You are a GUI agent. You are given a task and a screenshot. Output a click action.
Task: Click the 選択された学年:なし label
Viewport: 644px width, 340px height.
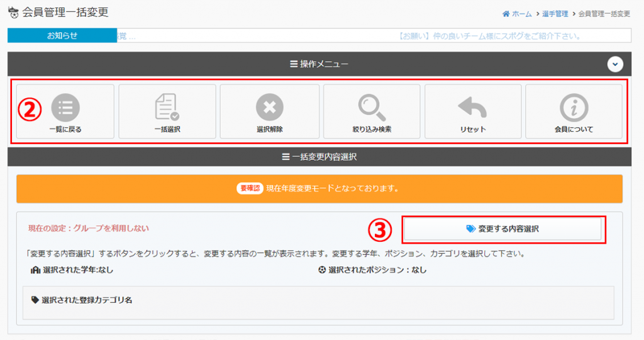(x=72, y=270)
